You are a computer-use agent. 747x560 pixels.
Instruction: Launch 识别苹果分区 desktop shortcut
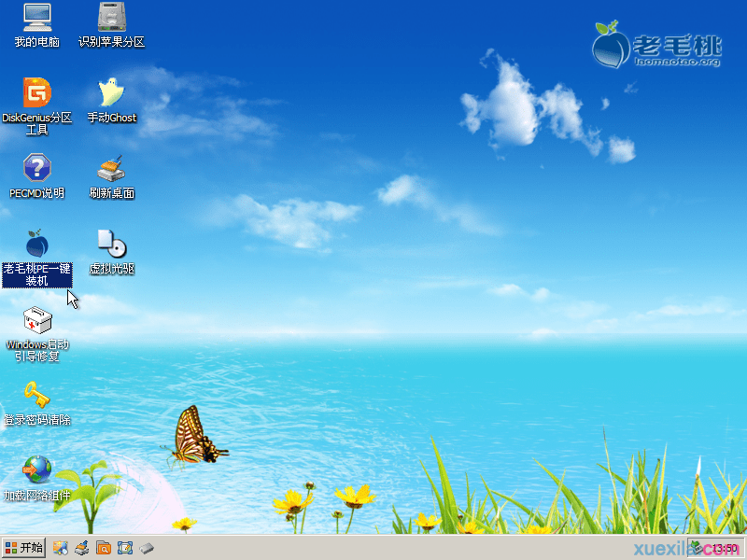coord(112,18)
